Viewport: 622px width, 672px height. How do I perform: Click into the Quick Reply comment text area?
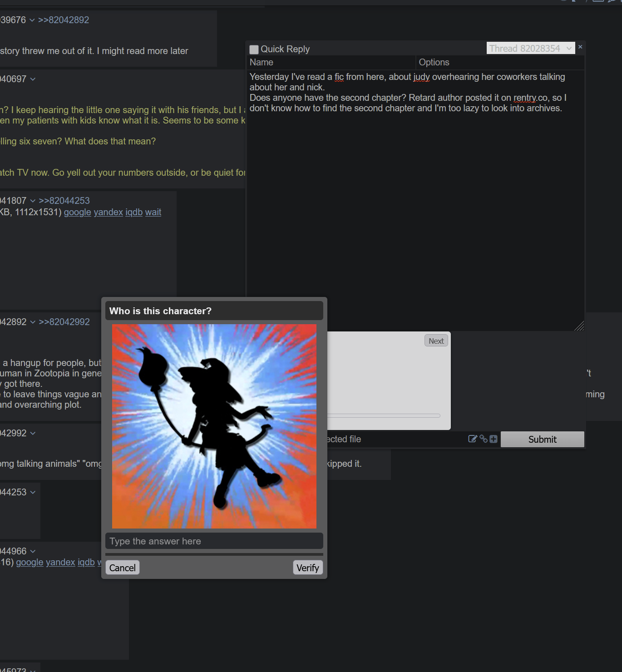(415, 200)
